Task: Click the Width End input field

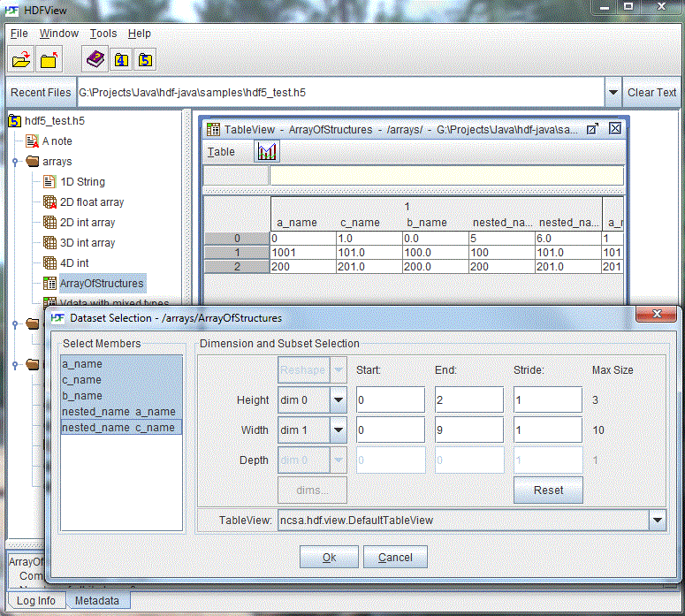Action: (x=468, y=430)
